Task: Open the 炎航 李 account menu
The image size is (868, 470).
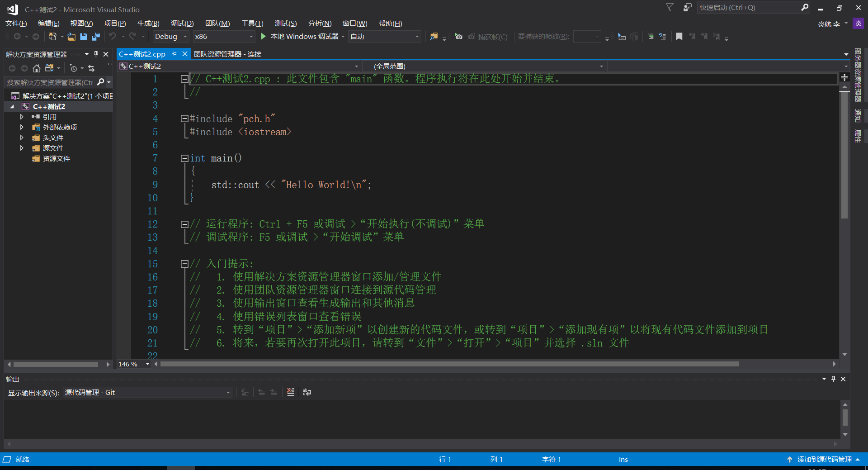Action: click(x=832, y=24)
